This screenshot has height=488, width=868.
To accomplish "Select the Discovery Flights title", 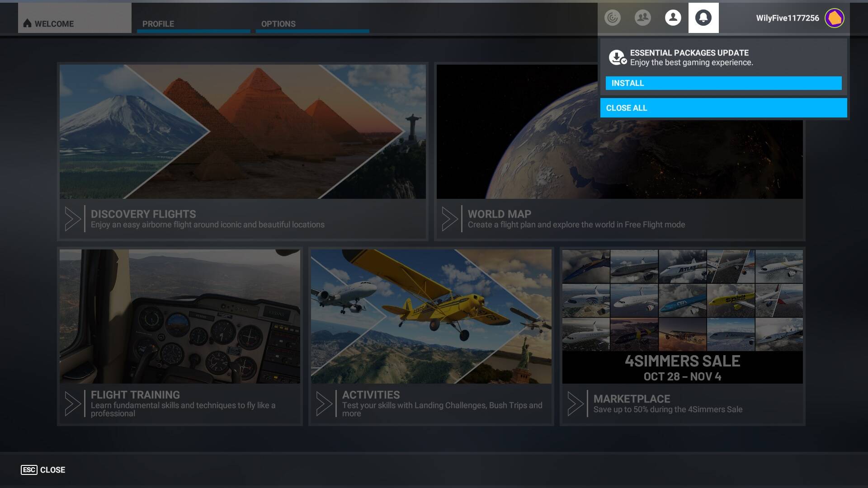I will [x=143, y=214].
